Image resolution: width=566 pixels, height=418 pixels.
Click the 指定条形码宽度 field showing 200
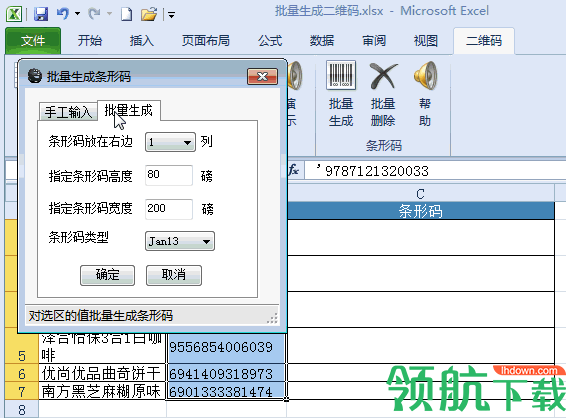tap(169, 209)
